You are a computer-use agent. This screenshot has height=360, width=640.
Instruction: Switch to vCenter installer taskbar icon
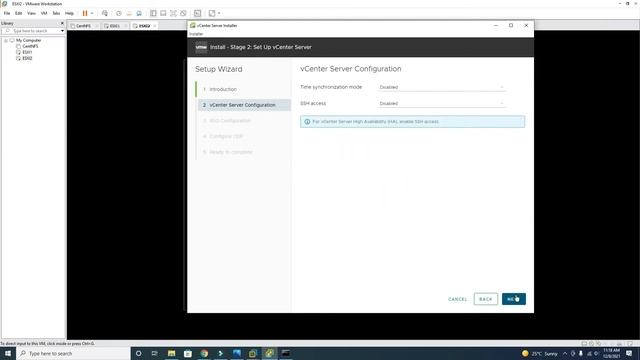click(269, 353)
